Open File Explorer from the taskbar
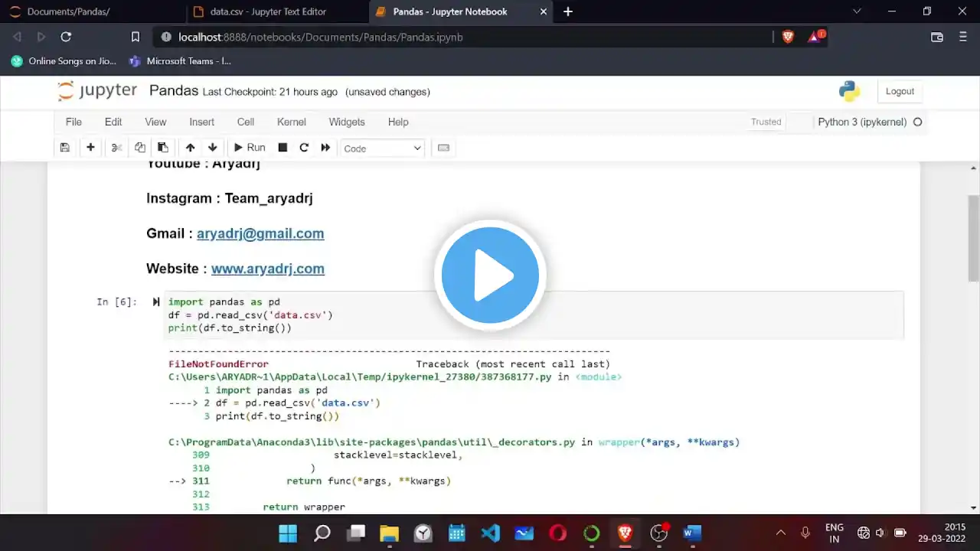The width and height of the screenshot is (980, 551). tap(389, 533)
